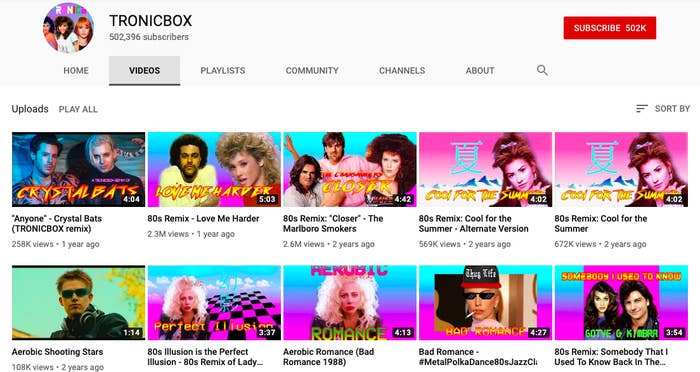Switch to the Home tab

[x=76, y=71]
